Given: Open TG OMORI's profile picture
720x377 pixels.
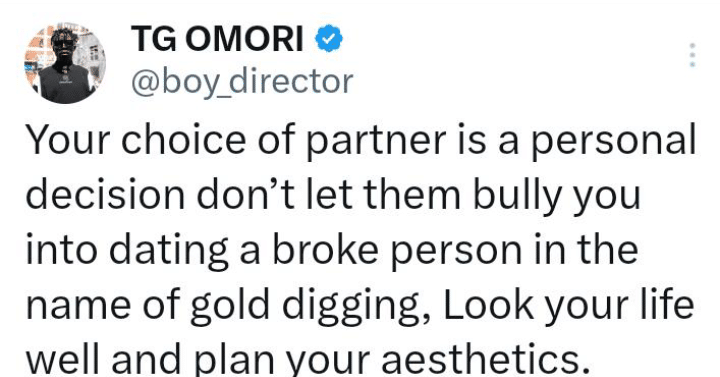Looking at the screenshot, I should (x=65, y=62).
